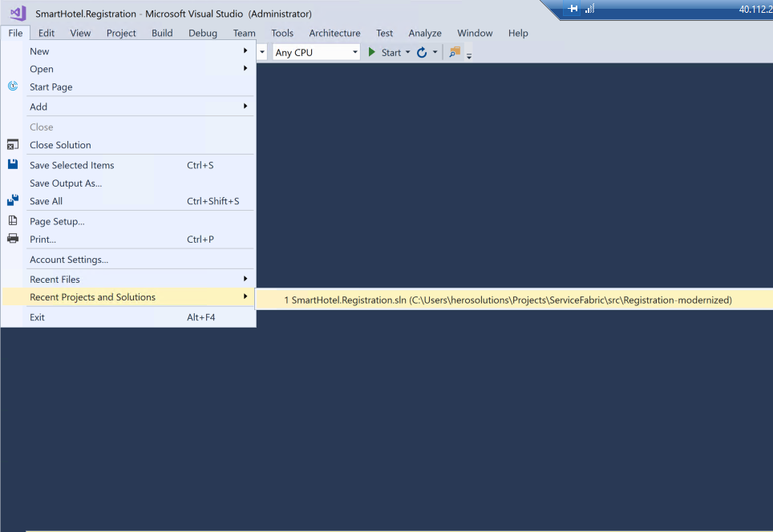Click the Save Selected Items floppy icon
Image resolution: width=773 pixels, height=532 pixels.
pos(13,164)
